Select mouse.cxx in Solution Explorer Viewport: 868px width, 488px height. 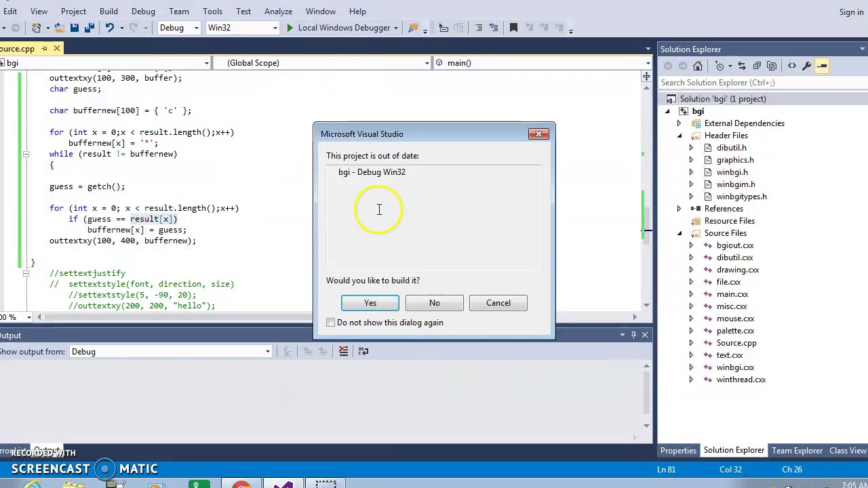point(735,319)
